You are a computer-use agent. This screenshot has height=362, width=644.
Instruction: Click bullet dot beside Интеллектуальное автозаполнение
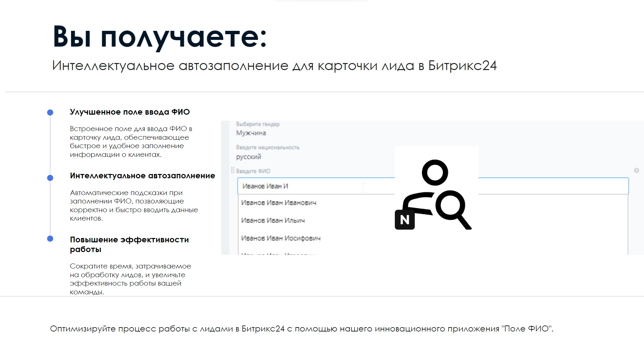(50, 178)
